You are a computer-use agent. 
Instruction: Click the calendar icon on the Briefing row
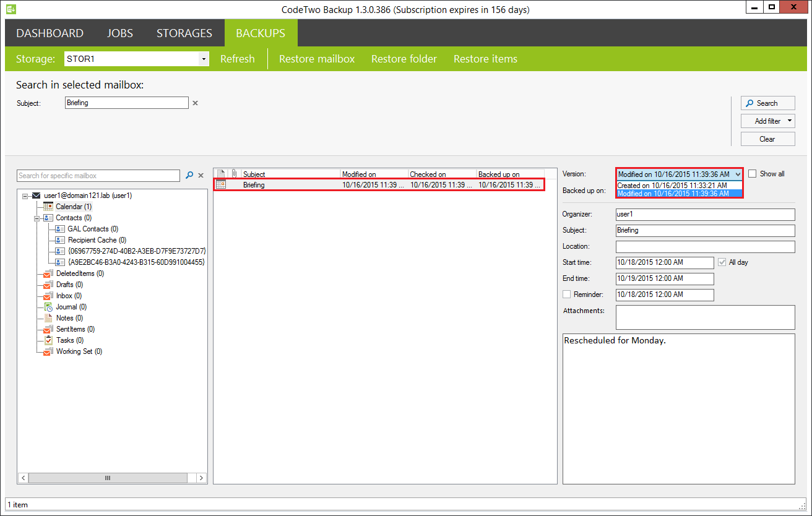(221, 184)
